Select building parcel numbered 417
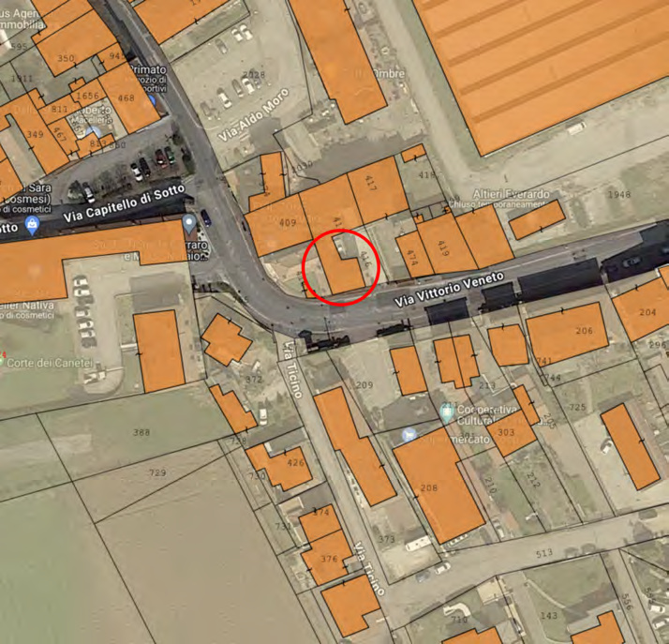This screenshot has width=669, height=644. coord(378,190)
